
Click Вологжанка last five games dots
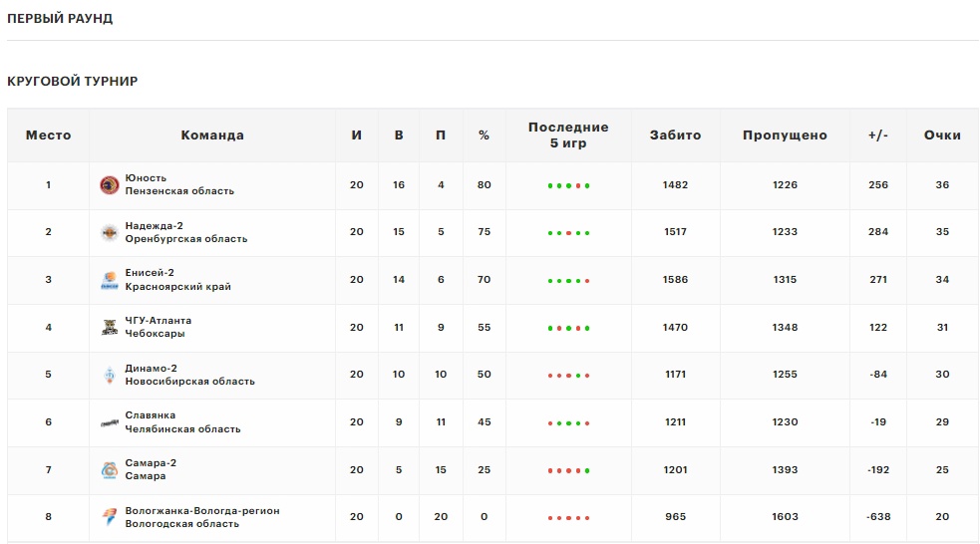click(x=568, y=518)
